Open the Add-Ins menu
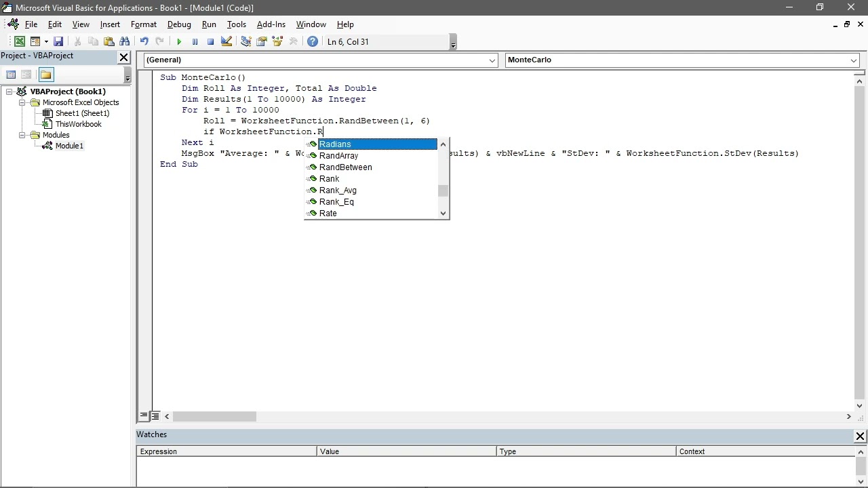This screenshot has height=488, width=868. click(x=271, y=24)
